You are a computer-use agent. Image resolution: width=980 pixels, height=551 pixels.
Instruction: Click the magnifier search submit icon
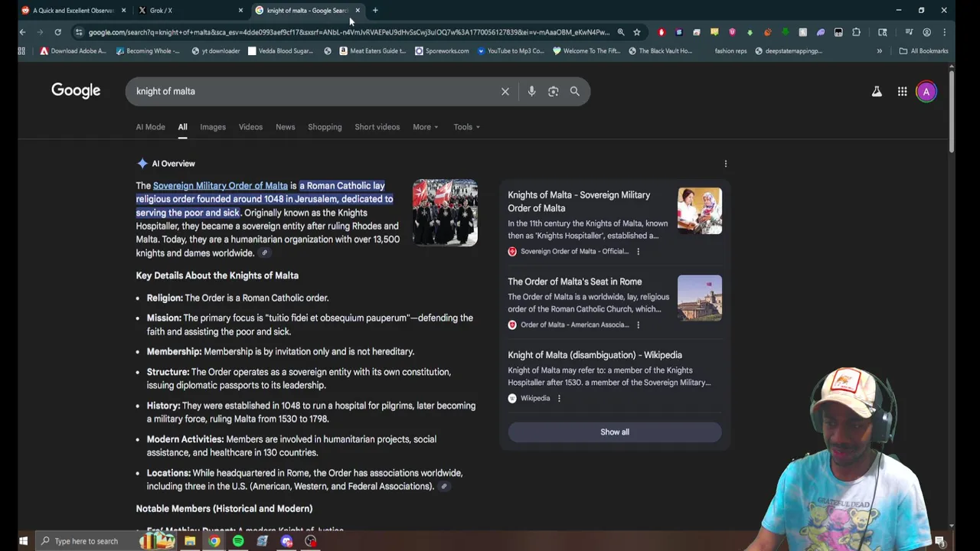tap(574, 91)
